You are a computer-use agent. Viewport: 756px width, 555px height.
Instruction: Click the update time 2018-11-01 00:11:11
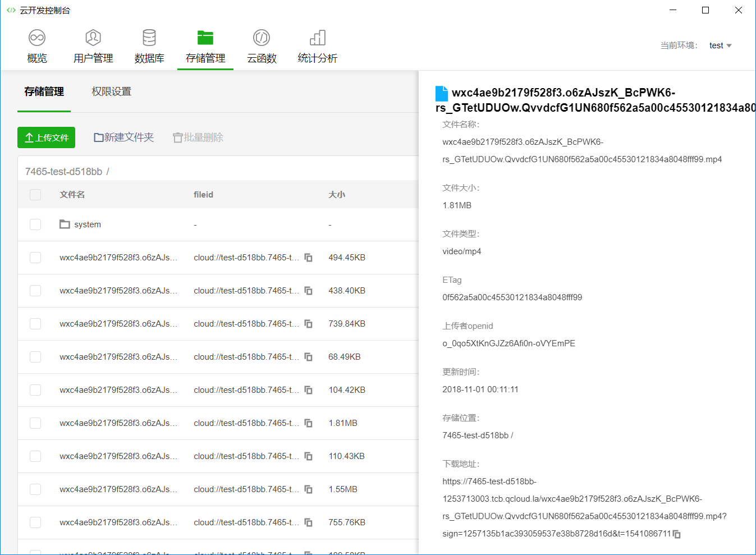coord(480,389)
